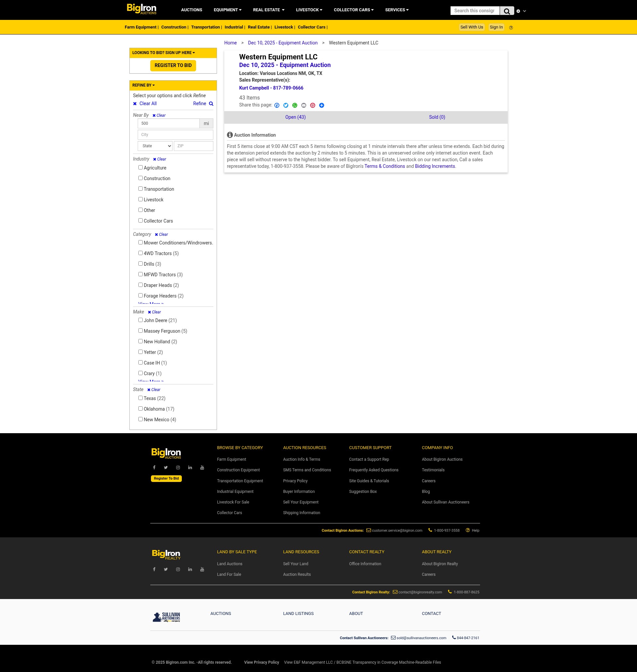The image size is (637, 672).
Task: Share this page on Pinterest
Action: [313, 105]
